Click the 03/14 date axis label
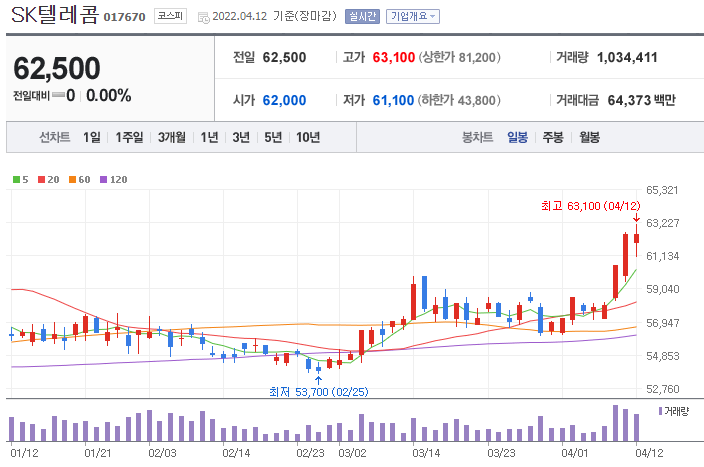Screen dimensions: 704x467 tap(426, 453)
